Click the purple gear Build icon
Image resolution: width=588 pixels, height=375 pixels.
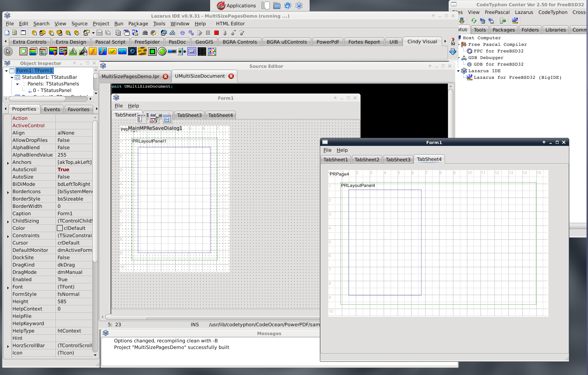click(182, 33)
